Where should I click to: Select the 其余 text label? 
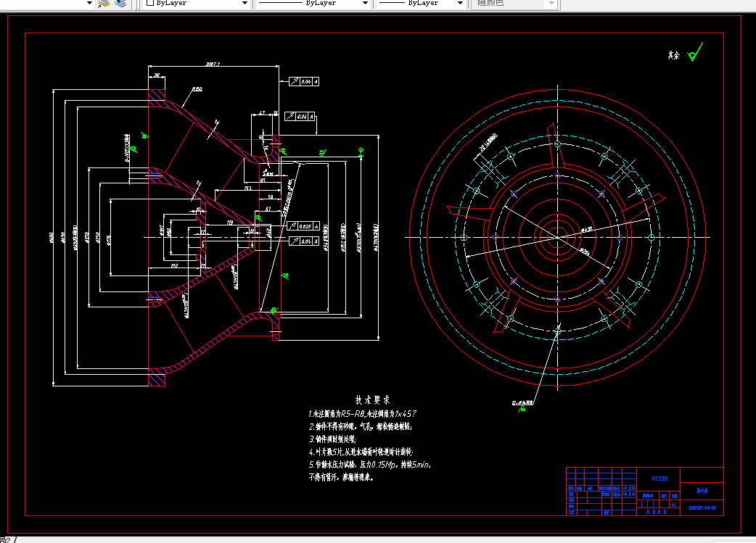673,55
